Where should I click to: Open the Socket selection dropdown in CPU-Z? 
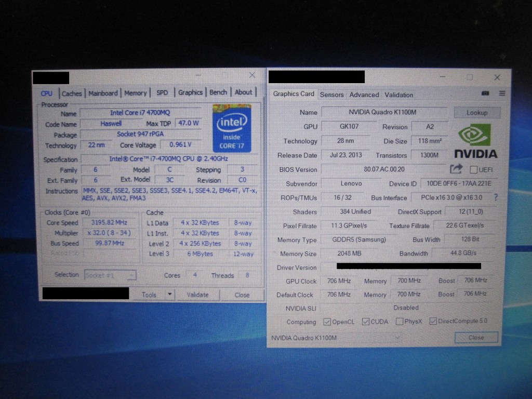tap(110, 275)
